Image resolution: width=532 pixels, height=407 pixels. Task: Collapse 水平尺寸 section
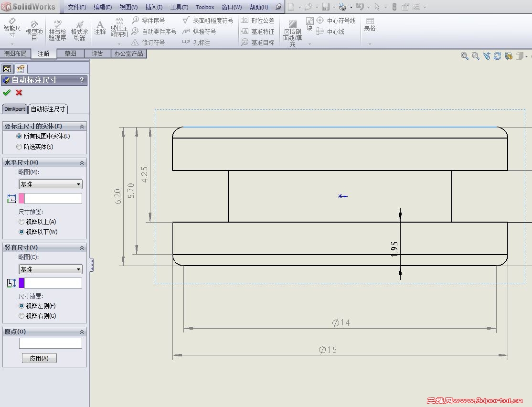[x=82, y=162]
